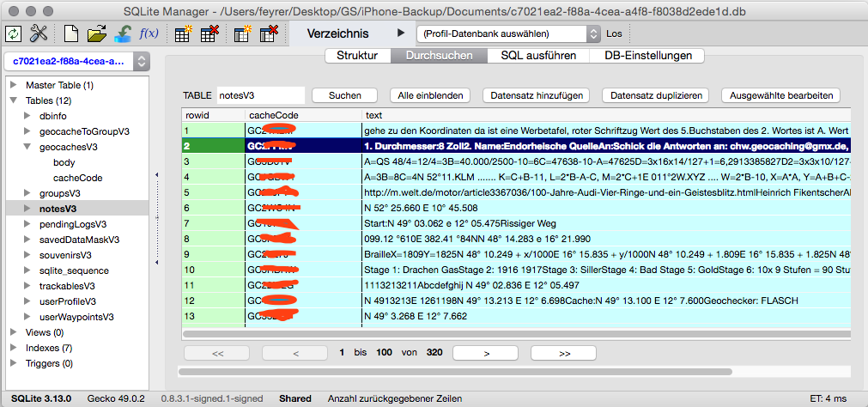This screenshot has width=868, height=407.
Task: Click the Datensatz duplizieren button
Action: point(656,95)
